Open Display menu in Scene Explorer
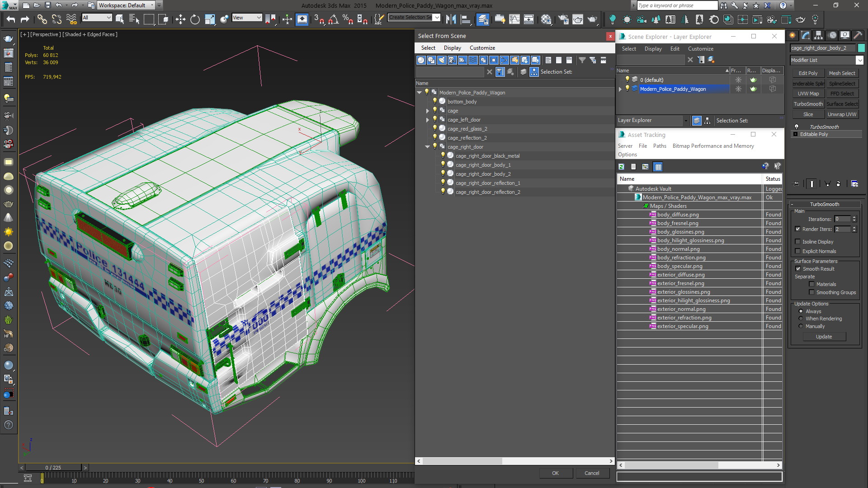 point(653,49)
